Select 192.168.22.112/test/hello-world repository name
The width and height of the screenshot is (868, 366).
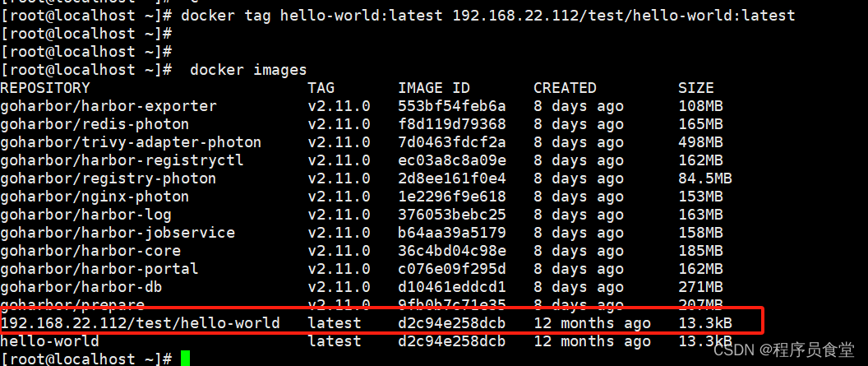[x=140, y=322]
